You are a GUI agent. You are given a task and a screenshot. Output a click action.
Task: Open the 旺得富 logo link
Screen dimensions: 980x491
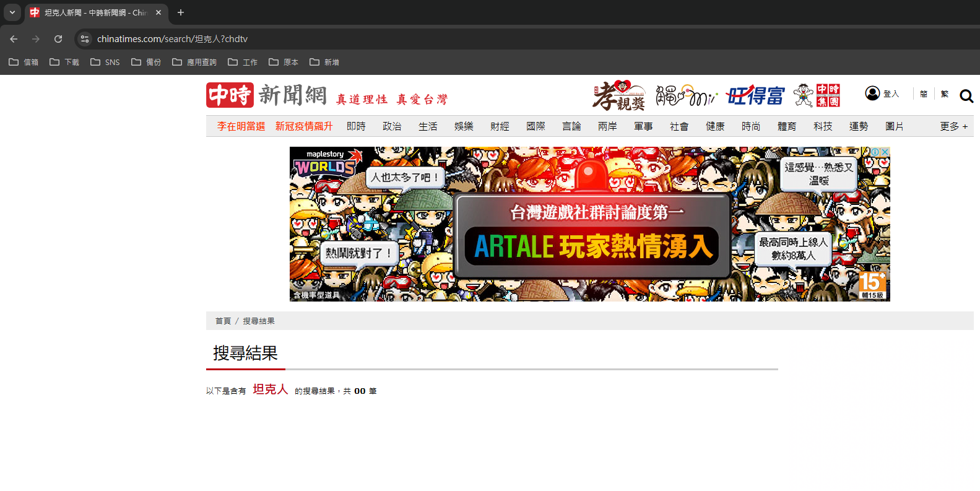pos(755,95)
